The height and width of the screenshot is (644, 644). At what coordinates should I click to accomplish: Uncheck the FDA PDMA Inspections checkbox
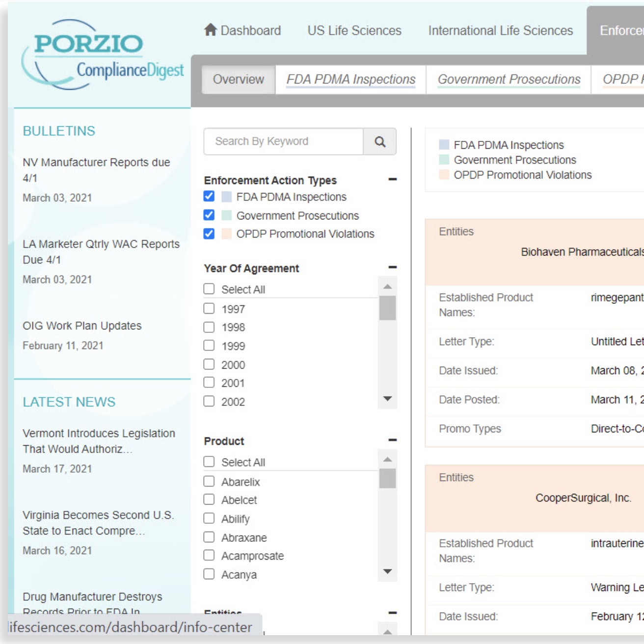point(209,197)
